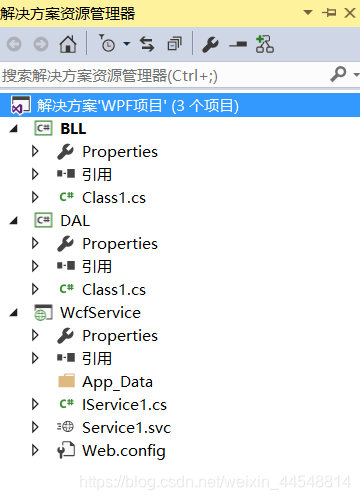The height and width of the screenshot is (500, 360).
Task: Select 引用 under BLL project
Action: (97, 175)
